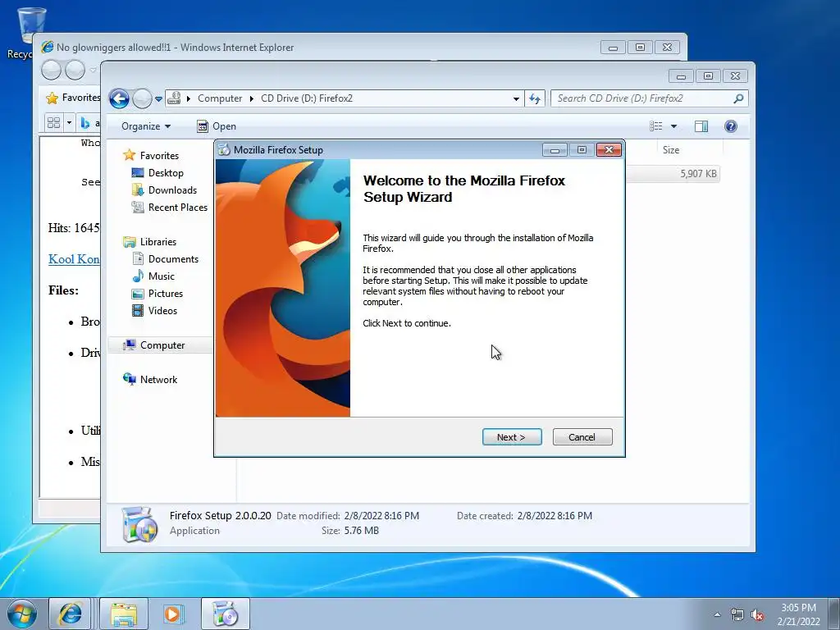Open Desktop in navigation pane

166,173
